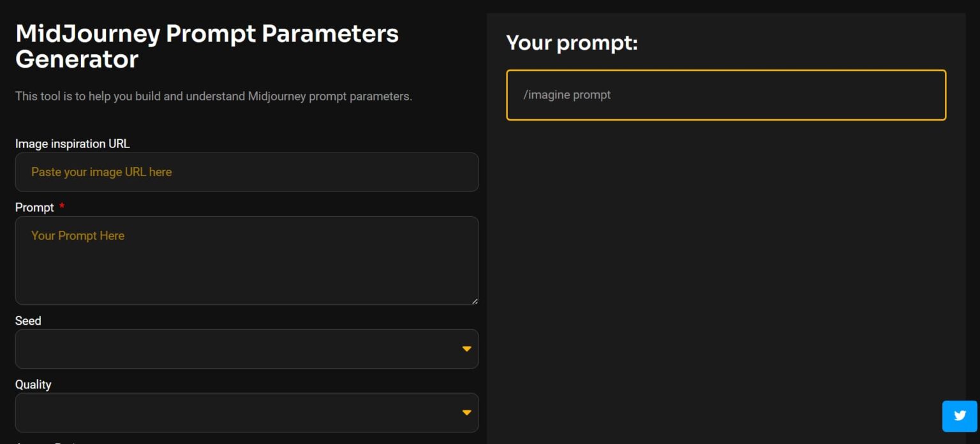
Task: Click the '/imagine prompt' output box
Action: click(x=726, y=94)
